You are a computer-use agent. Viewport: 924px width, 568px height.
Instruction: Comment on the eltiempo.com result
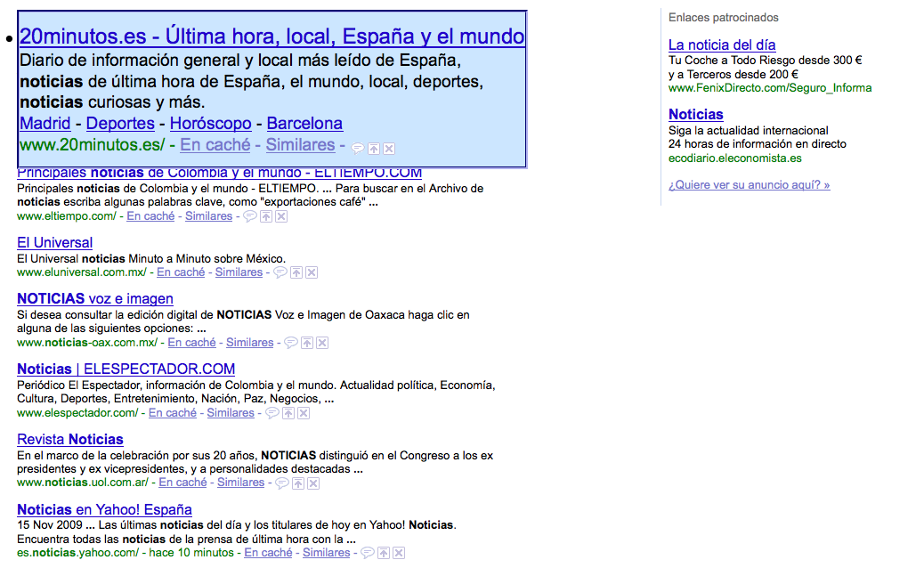tap(250, 216)
